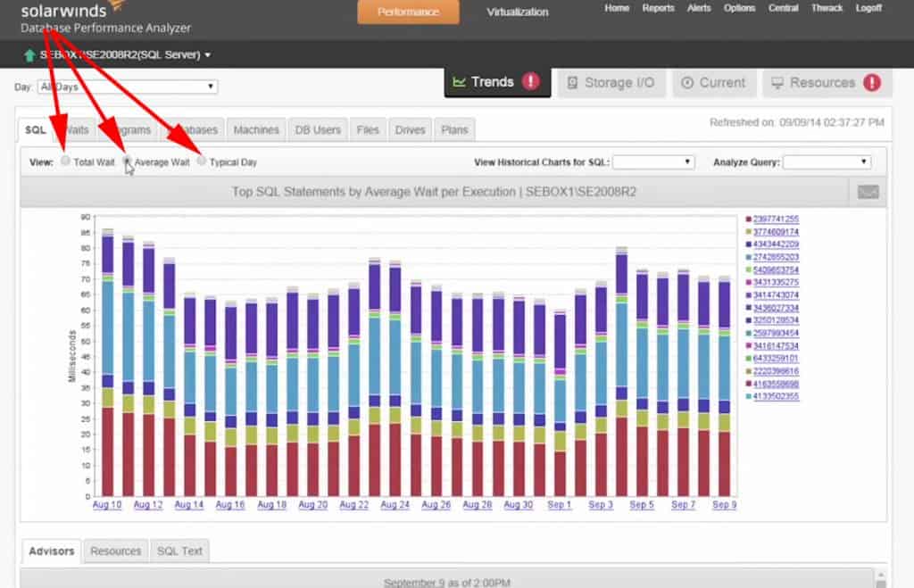
Task: Switch to the Machines tab
Action: click(x=256, y=129)
